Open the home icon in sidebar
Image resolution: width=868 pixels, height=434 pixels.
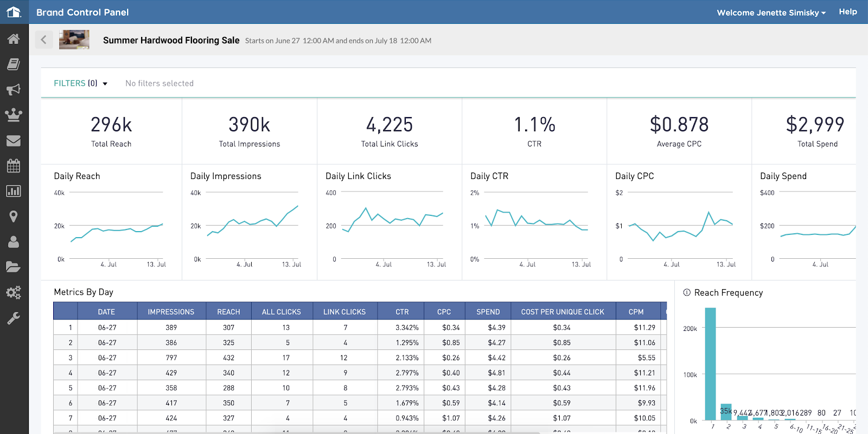(14, 39)
